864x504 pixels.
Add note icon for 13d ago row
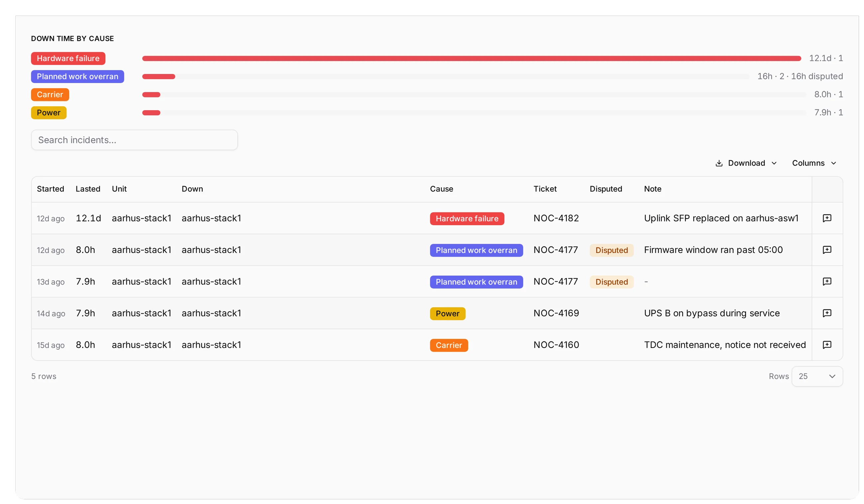tap(827, 282)
